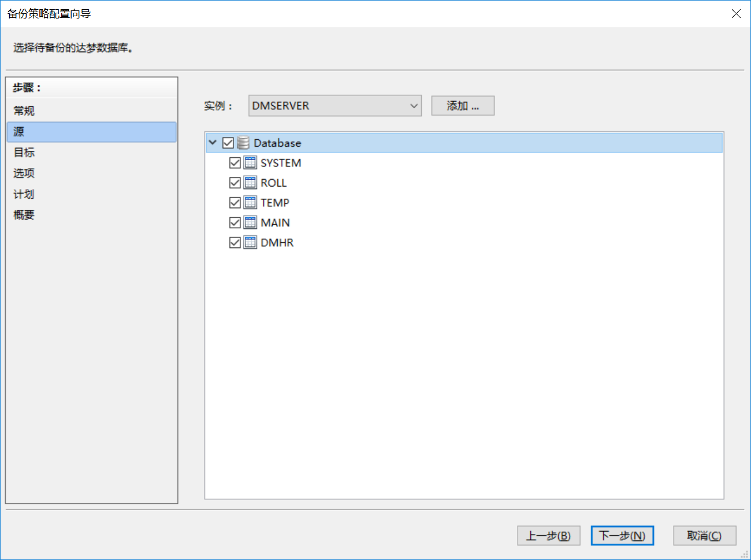
Task: Switch to the 目标 step
Action: [x=24, y=153]
